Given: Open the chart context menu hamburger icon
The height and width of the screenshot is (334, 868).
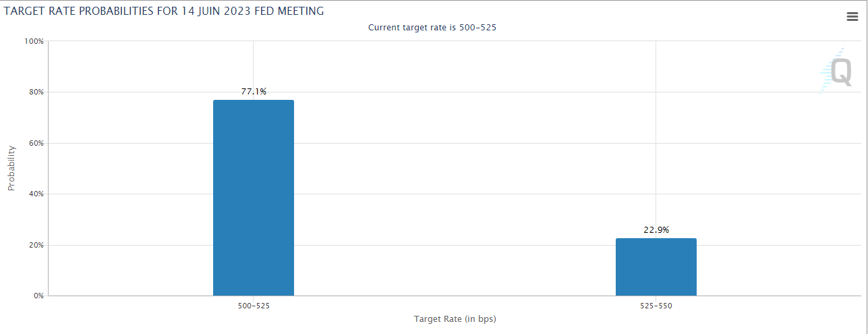Looking at the screenshot, I should click(x=852, y=18).
